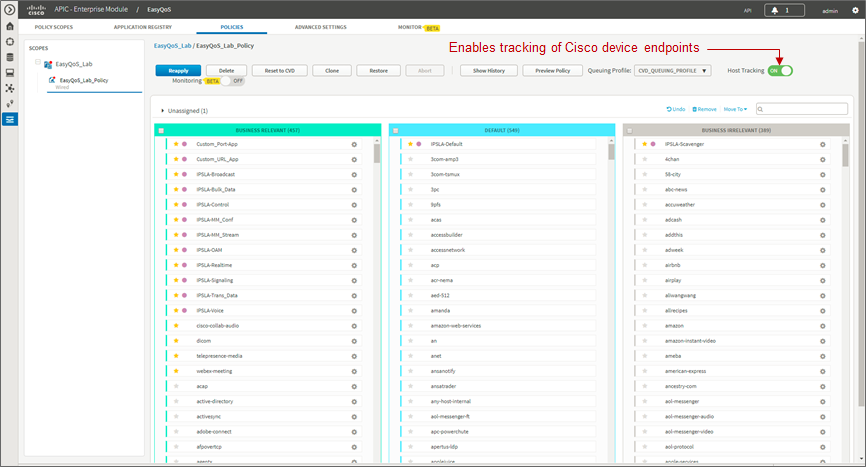
Task: Open the Advanced Settings tab
Action: (x=321, y=27)
